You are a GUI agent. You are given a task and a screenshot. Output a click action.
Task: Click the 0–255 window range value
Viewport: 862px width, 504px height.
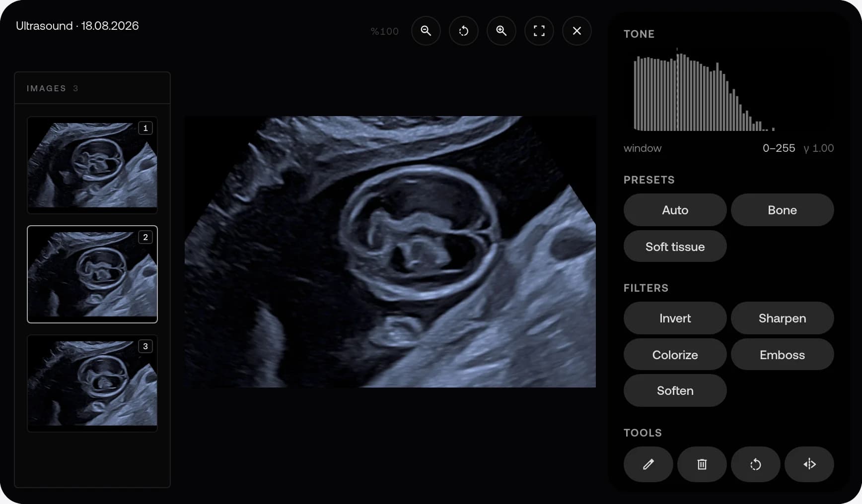779,148
